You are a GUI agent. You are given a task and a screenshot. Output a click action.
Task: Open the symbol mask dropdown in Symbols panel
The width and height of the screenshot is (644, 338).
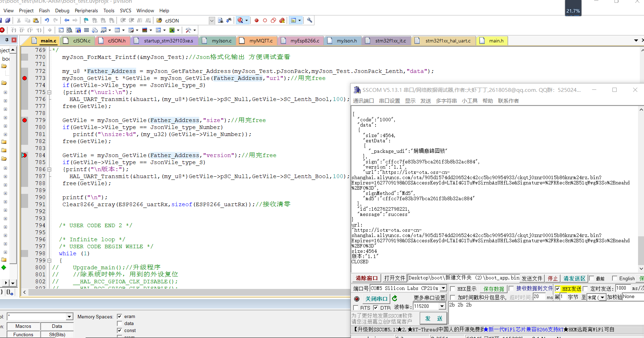point(69,317)
